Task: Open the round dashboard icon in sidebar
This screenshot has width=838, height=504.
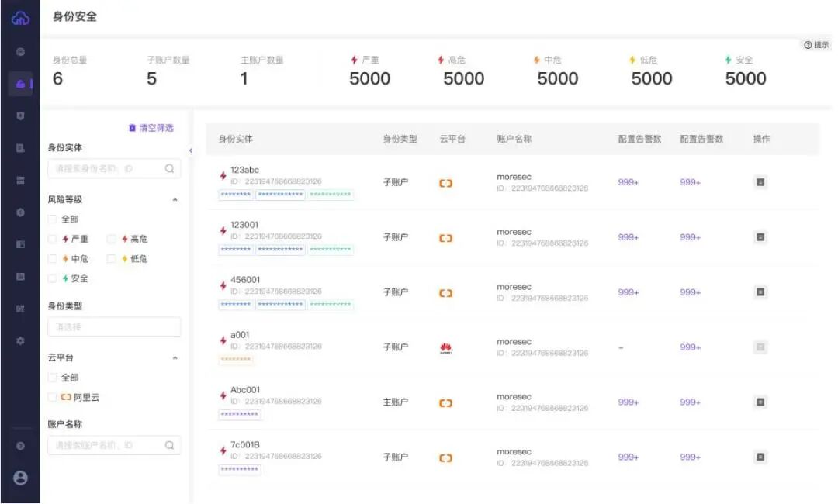Action: [20, 52]
